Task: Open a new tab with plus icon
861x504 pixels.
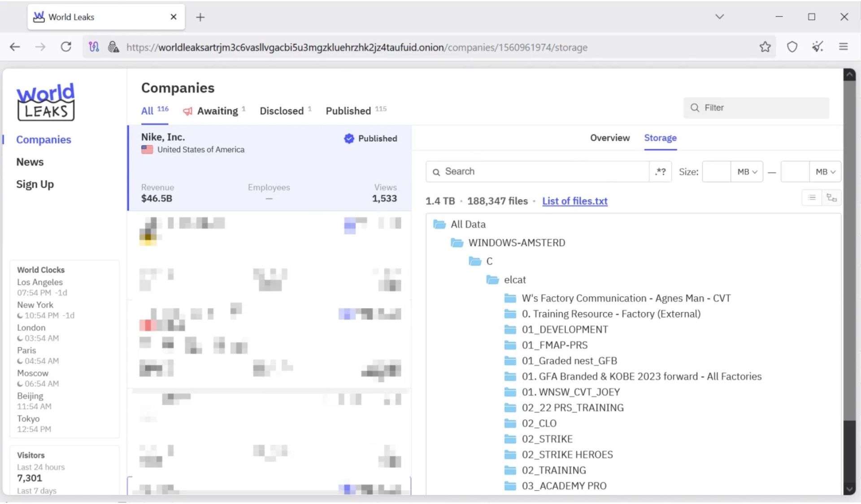Action: coord(200,17)
